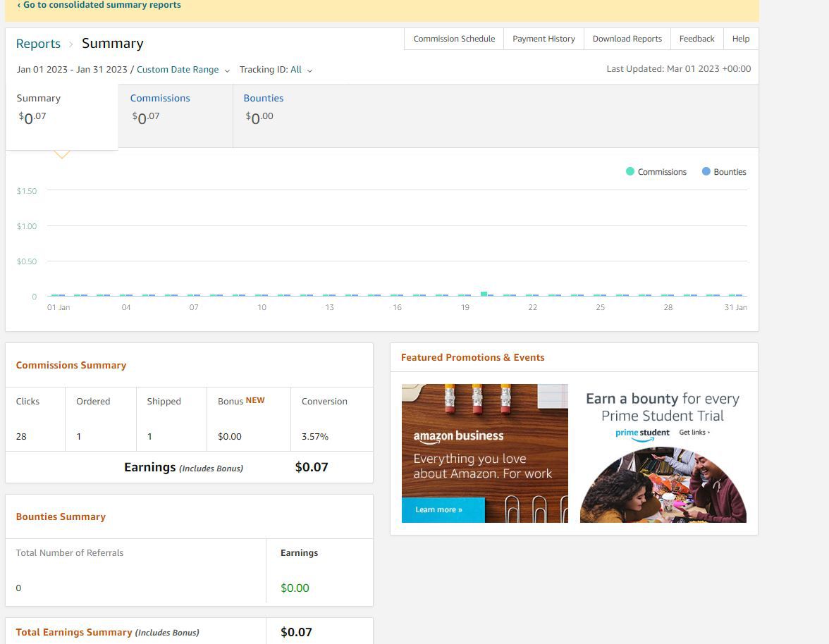The width and height of the screenshot is (829, 644).
Task: Click the date range chevron arrow
Action: (x=227, y=70)
